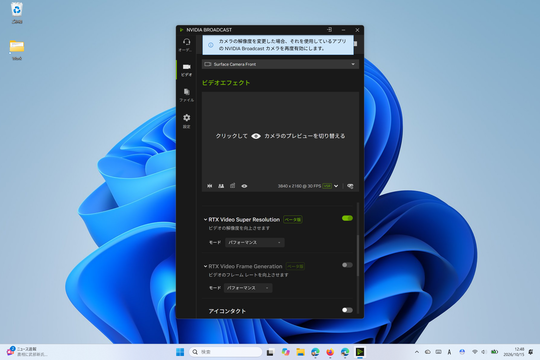Open the Surface Camera Front device dropdown
The image size is (540, 360).
click(x=280, y=64)
